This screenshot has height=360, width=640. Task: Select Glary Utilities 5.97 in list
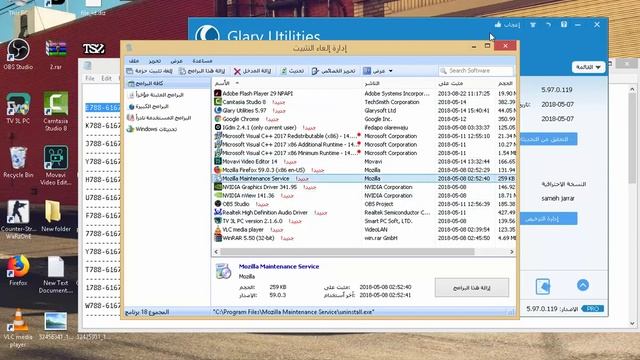[x=364, y=111]
